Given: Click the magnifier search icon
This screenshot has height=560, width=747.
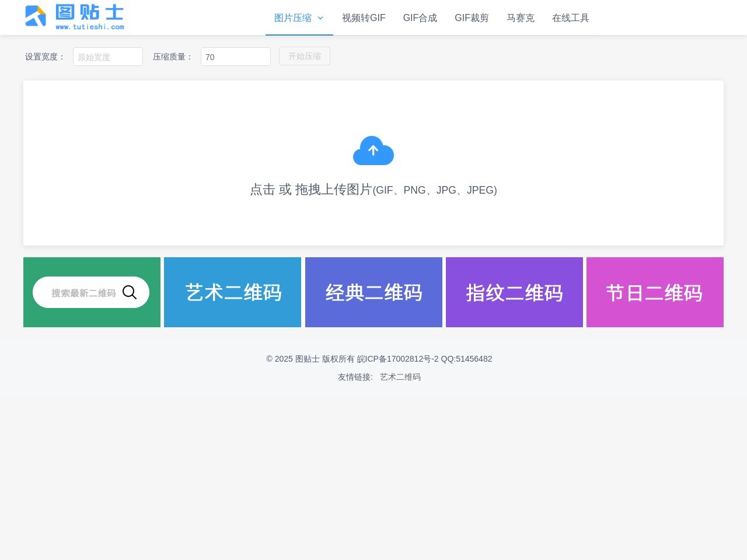Looking at the screenshot, I should [130, 292].
